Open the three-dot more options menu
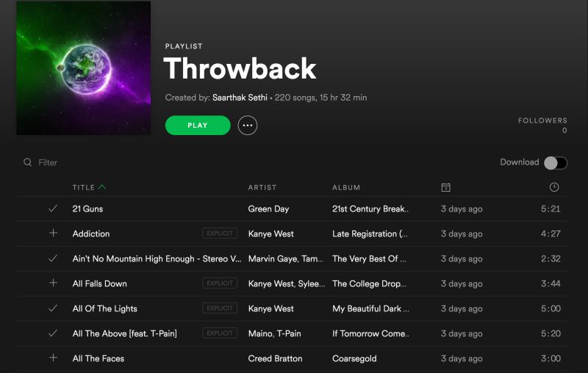This screenshot has height=373, width=588. pyautogui.click(x=248, y=126)
